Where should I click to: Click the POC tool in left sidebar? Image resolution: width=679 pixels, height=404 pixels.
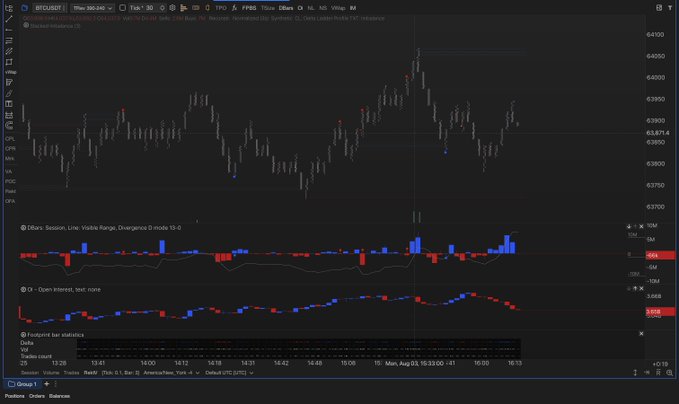tap(10, 181)
